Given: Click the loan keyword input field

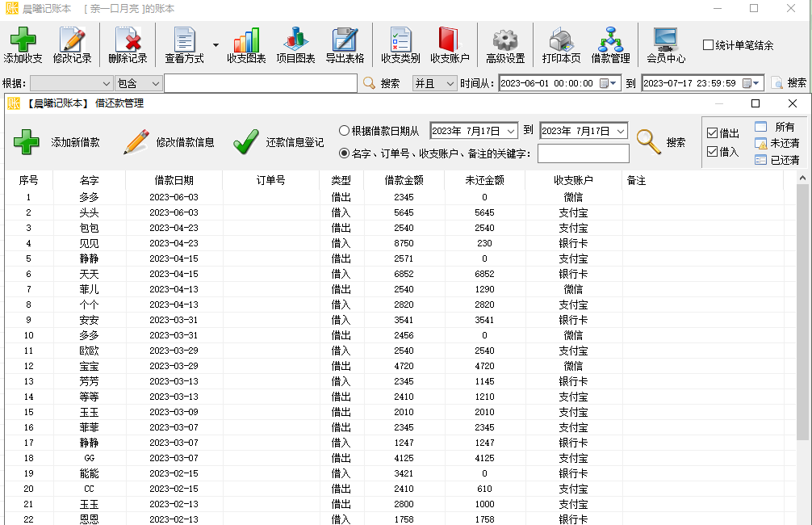Looking at the screenshot, I should 584,153.
